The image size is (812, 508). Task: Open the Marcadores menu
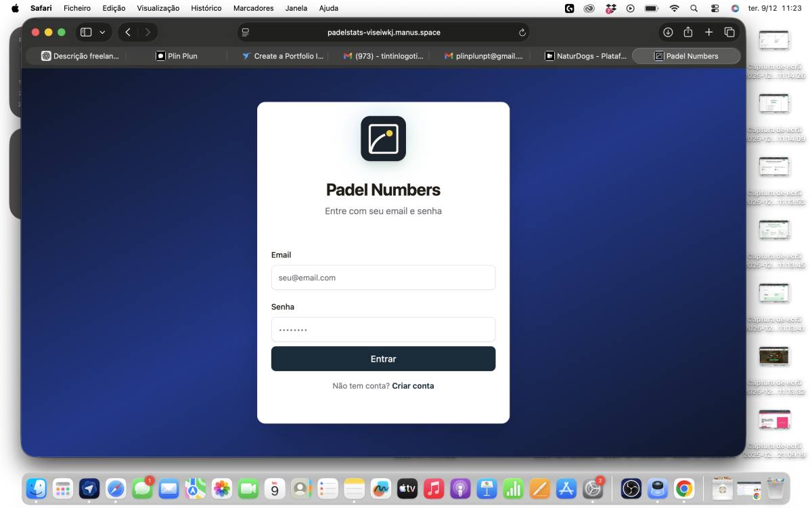point(254,8)
